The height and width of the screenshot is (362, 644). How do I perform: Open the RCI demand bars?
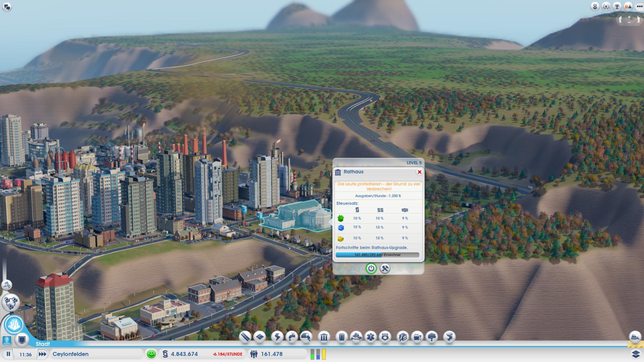(x=318, y=354)
